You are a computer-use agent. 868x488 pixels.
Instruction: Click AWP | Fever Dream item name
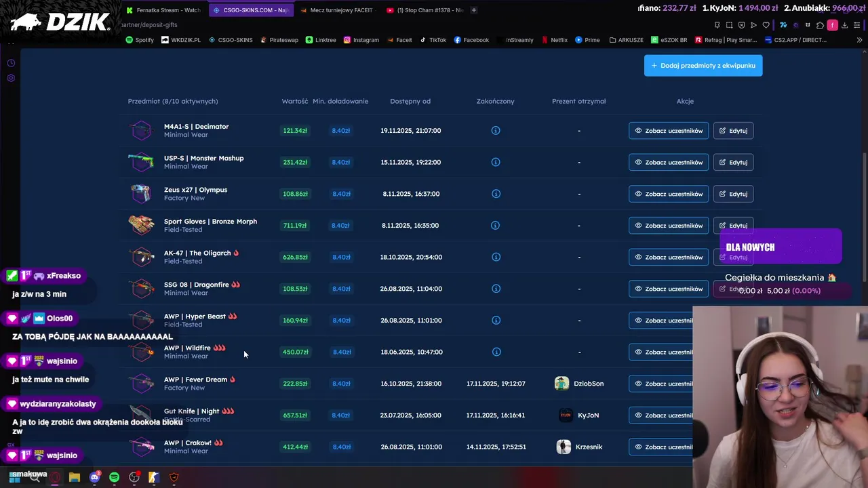click(x=195, y=380)
